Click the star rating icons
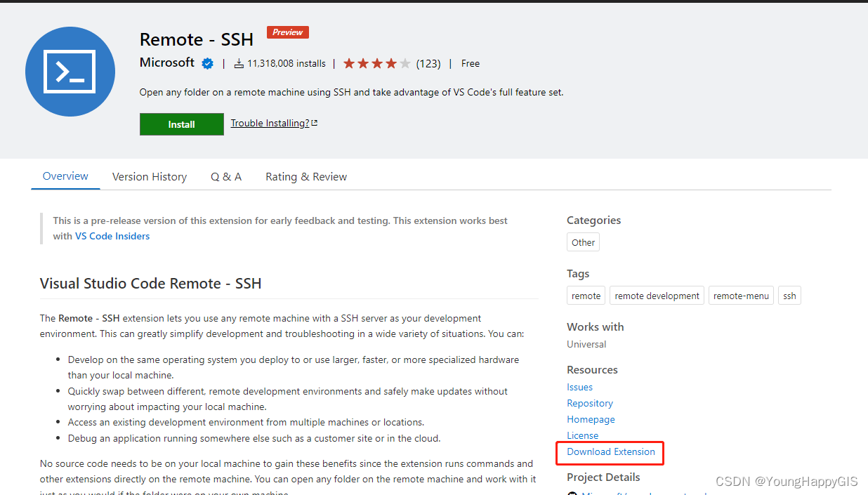This screenshot has height=495, width=868. [x=377, y=64]
